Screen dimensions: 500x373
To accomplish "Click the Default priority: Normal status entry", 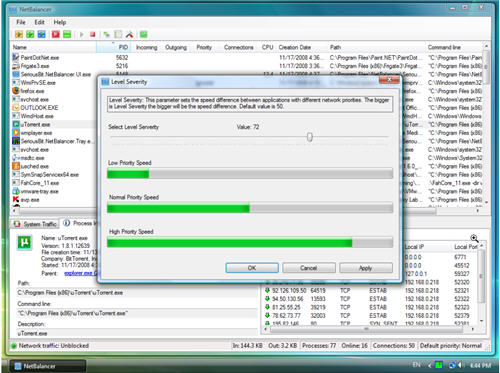I will tap(451, 345).
